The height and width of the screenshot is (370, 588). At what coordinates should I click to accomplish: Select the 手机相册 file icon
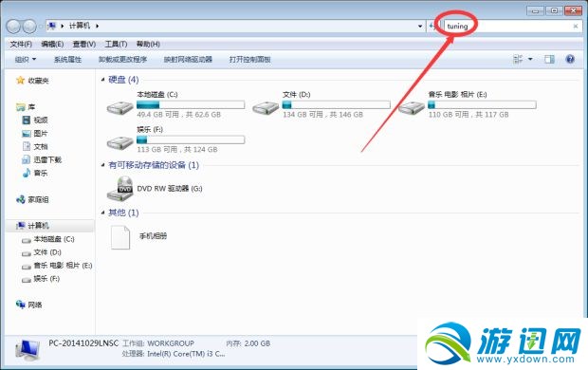[120, 237]
